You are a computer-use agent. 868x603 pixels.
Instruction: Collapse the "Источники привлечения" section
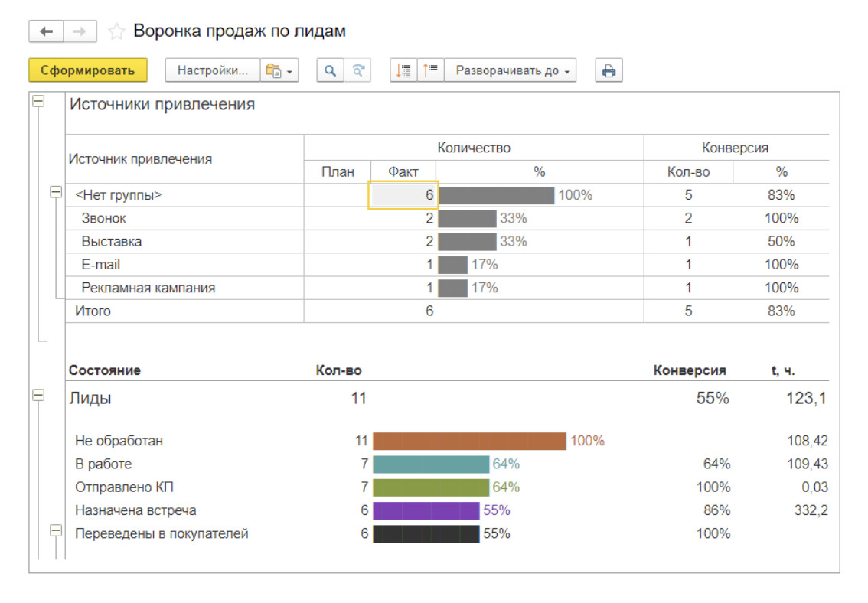pos(38,101)
